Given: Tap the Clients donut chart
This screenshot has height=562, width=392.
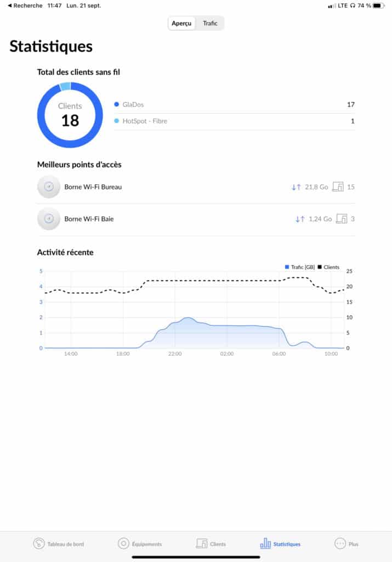Looking at the screenshot, I should pyautogui.click(x=70, y=115).
